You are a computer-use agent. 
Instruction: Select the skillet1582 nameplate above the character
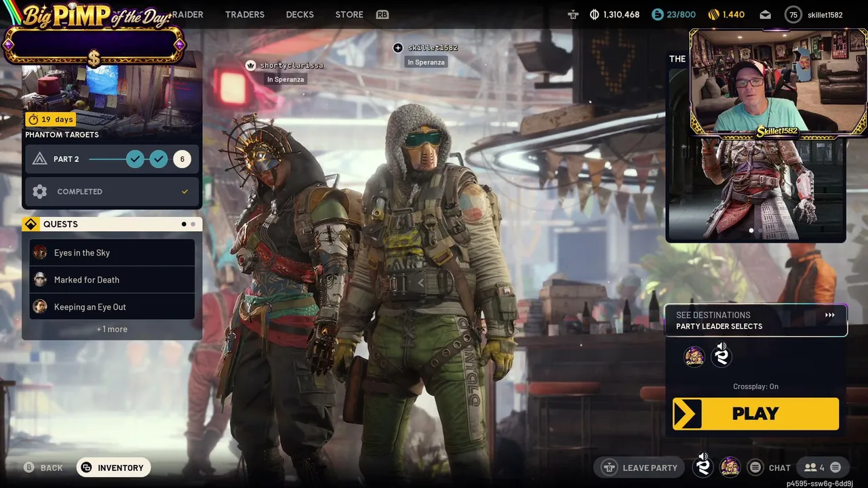(433, 47)
